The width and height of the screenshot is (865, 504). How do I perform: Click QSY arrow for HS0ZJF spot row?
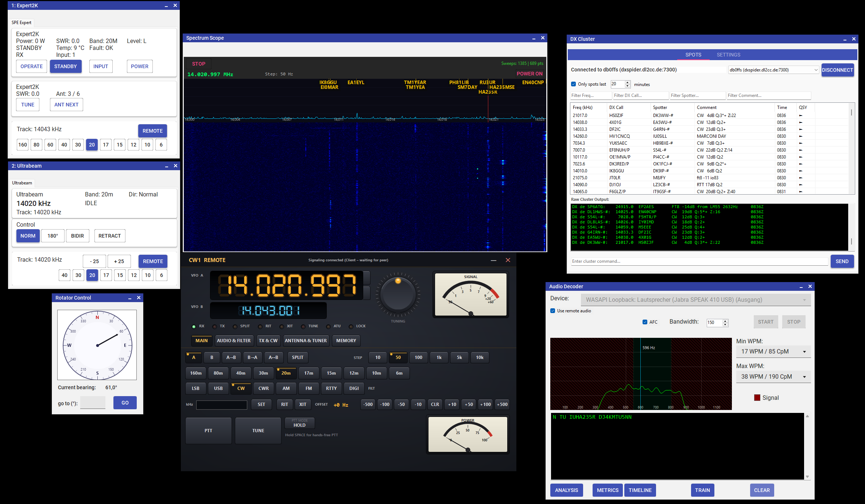pyautogui.click(x=801, y=116)
